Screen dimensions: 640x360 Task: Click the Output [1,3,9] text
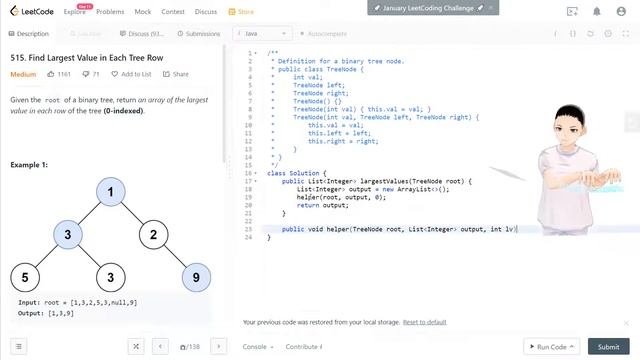tap(46, 313)
